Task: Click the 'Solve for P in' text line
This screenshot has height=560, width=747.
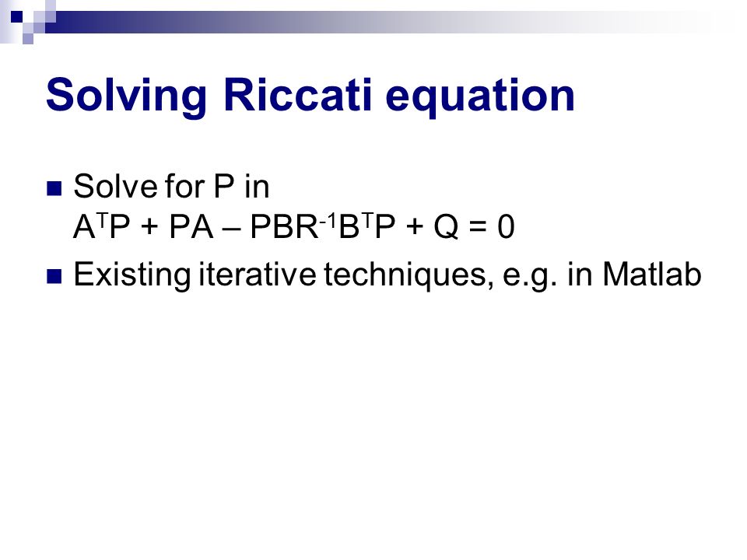Action: pos(171,186)
